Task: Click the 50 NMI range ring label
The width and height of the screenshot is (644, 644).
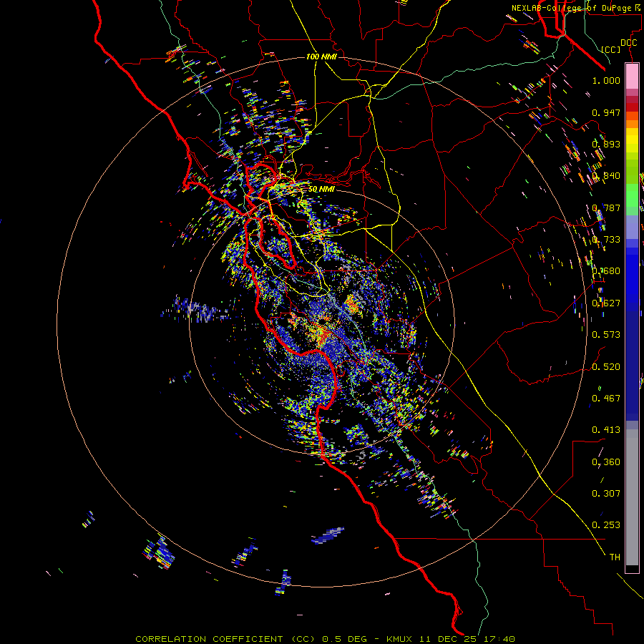Action: point(321,189)
